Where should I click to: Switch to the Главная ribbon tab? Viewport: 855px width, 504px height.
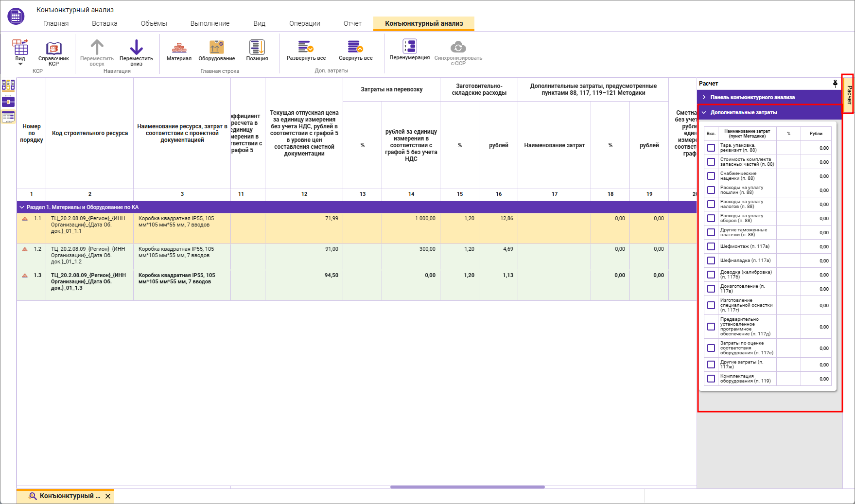[56, 23]
